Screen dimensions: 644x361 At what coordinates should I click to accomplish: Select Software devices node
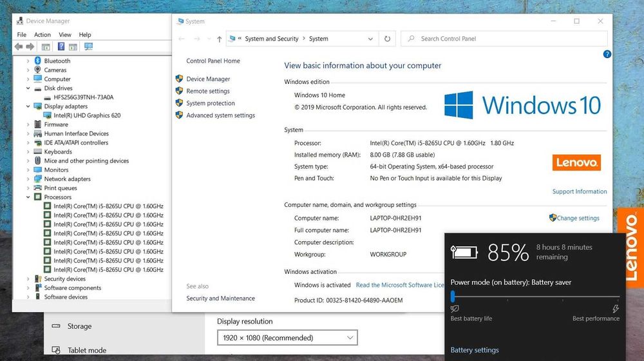[x=66, y=297]
